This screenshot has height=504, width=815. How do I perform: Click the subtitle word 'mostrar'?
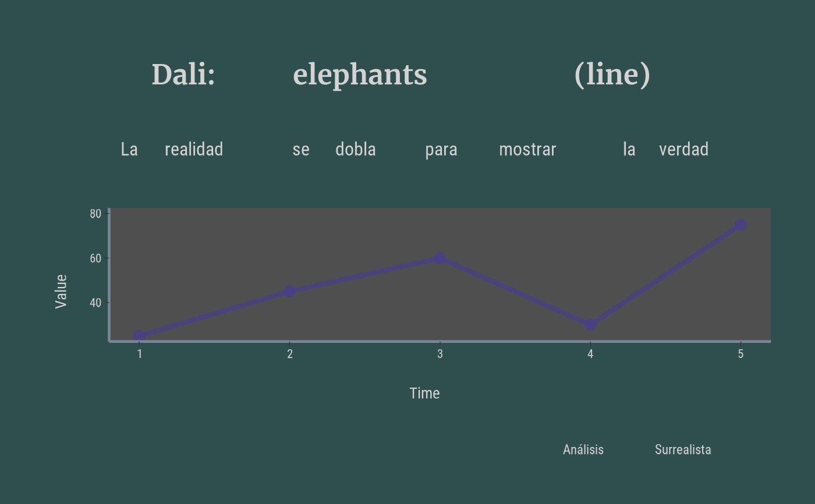click(x=527, y=150)
